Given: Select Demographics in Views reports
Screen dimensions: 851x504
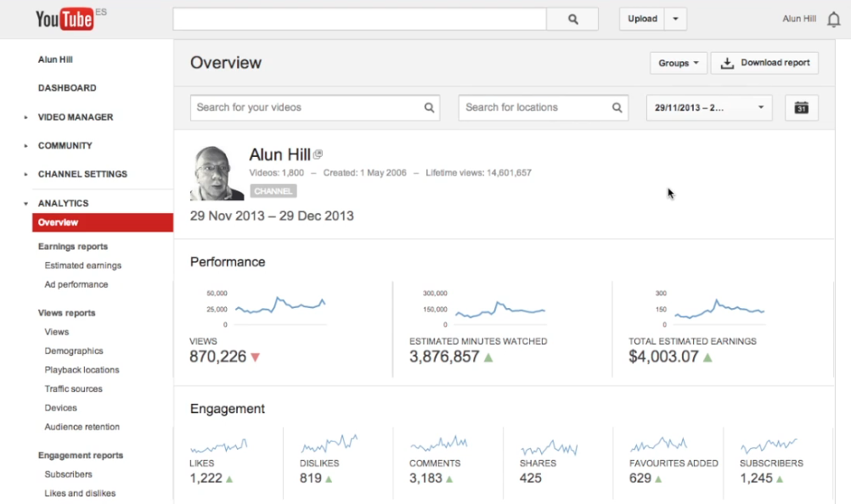Looking at the screenshot, I should click(x=74, y=350).
